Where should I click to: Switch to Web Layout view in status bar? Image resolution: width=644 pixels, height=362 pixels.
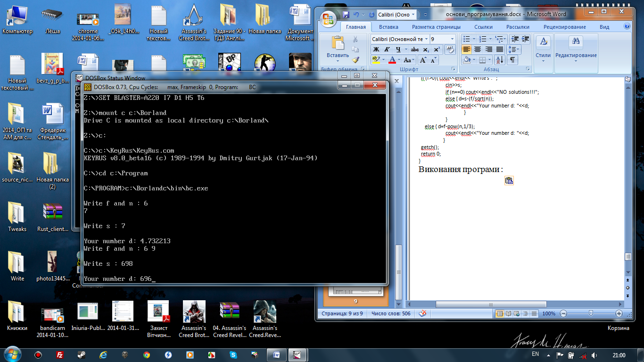517,313
